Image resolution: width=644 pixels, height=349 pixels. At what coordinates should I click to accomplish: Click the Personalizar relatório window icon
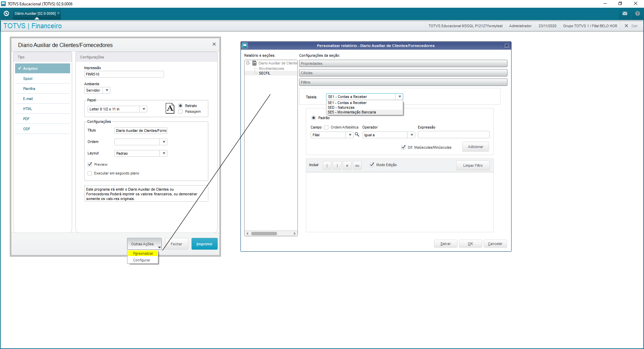click(x=245, y=46)
